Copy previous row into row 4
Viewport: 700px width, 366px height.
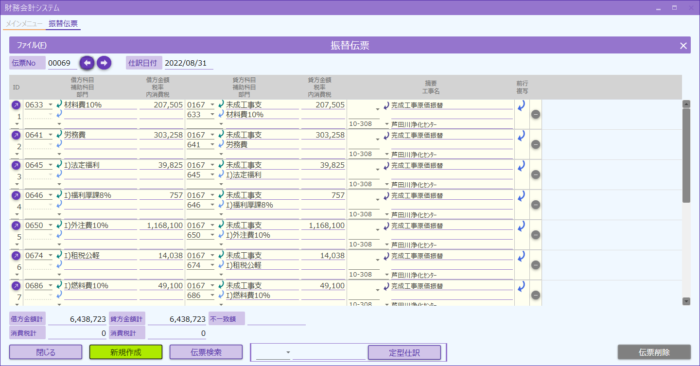click(x=521, y=196)
